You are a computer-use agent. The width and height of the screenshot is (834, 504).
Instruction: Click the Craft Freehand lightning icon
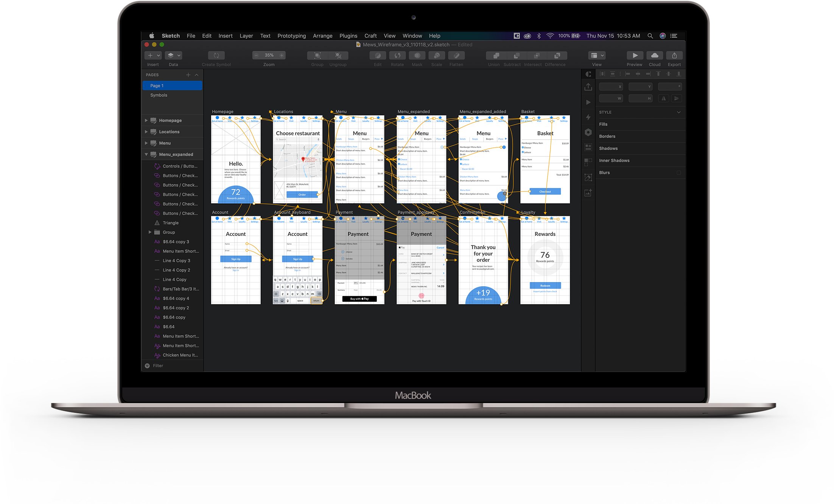click(588, 117)
